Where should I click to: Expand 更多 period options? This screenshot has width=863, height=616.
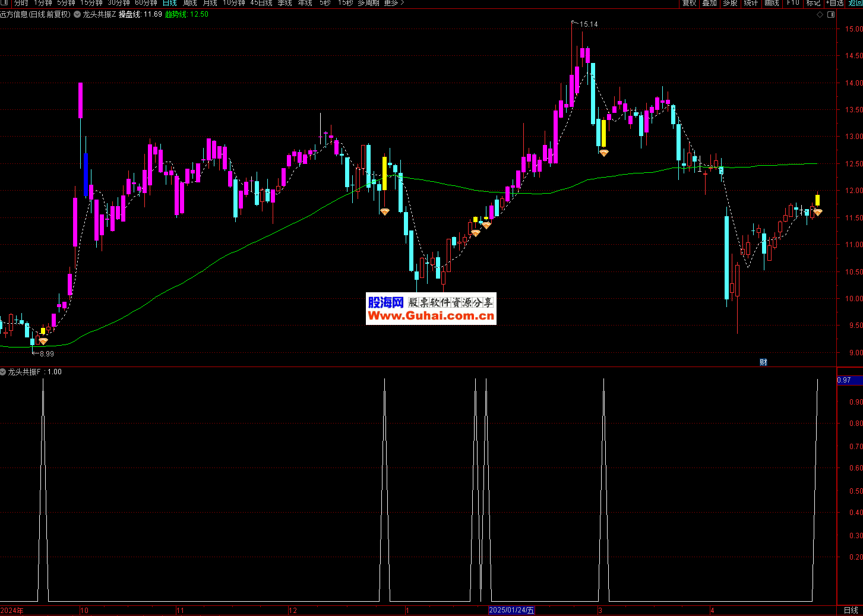click(394, 3)
